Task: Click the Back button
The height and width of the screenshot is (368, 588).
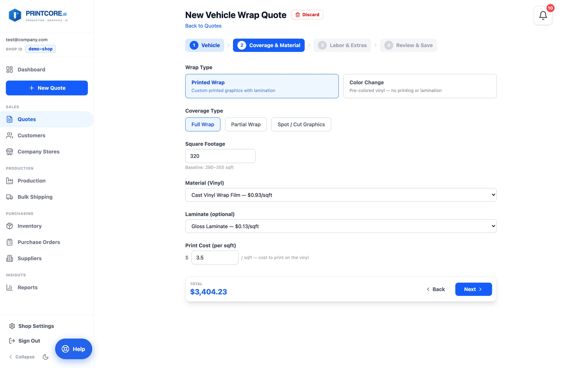Action: (x=436, y=289)
